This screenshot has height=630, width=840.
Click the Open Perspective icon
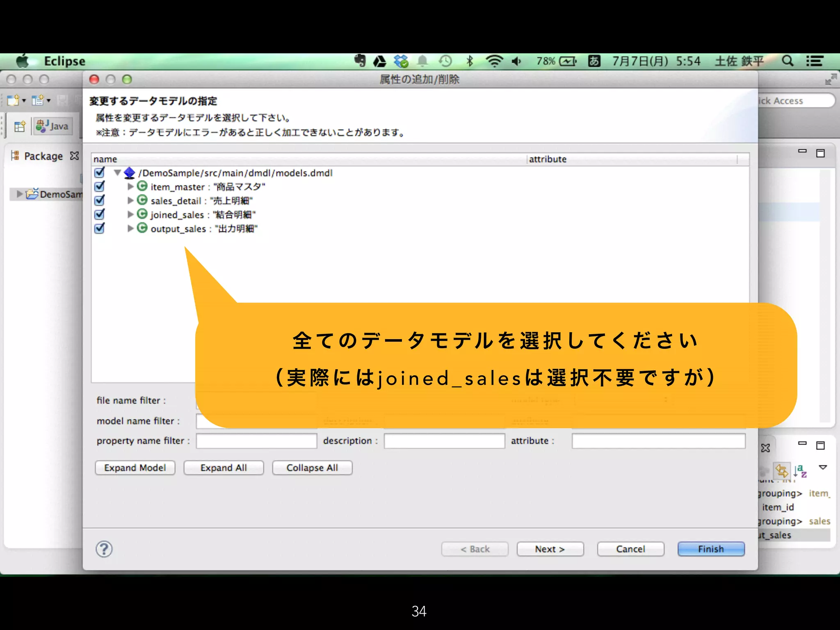[x=19, y=126]
